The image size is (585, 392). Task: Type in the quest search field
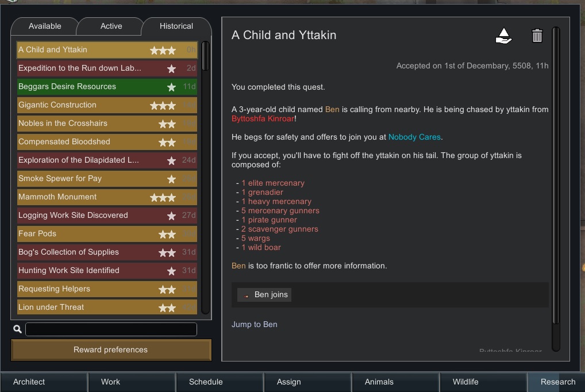[111, 329]
